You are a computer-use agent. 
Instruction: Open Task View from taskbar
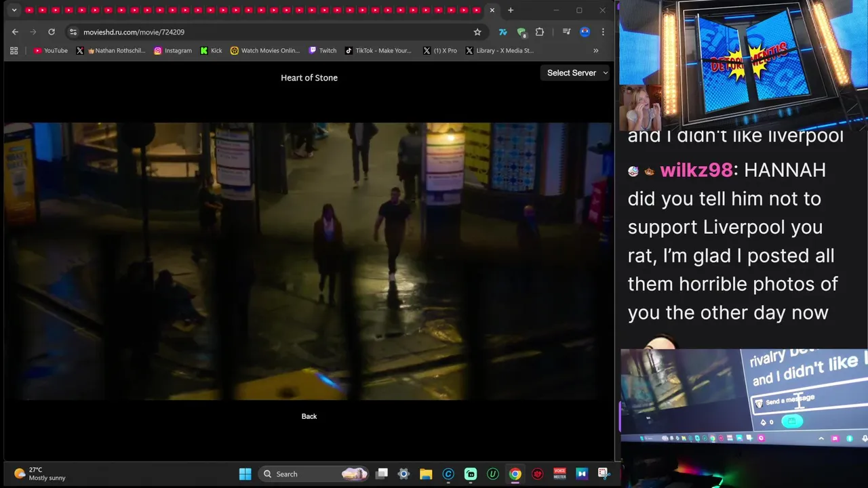pos(382,474)
